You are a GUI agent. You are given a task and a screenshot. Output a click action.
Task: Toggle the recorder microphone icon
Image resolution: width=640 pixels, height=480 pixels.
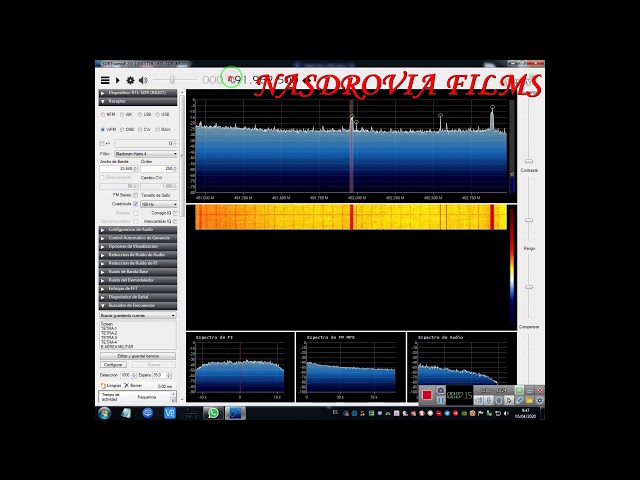pyautogui.click(x=488, y=400)
